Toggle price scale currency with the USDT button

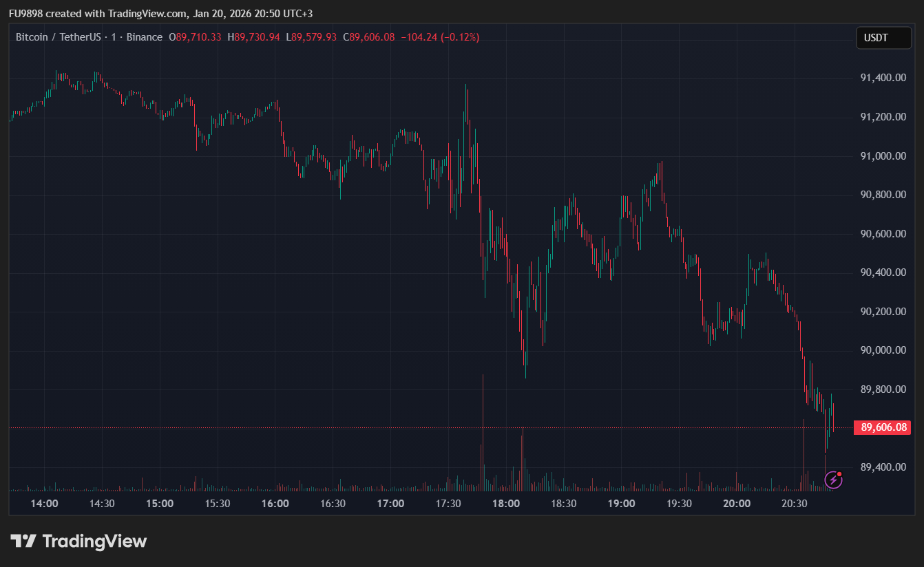pyautogui.click(x=883, y=38)
